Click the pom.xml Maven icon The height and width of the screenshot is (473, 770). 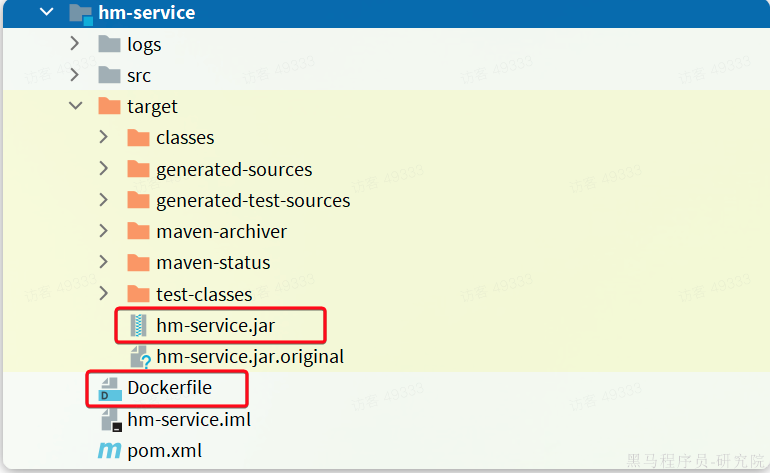click(110, 450)
